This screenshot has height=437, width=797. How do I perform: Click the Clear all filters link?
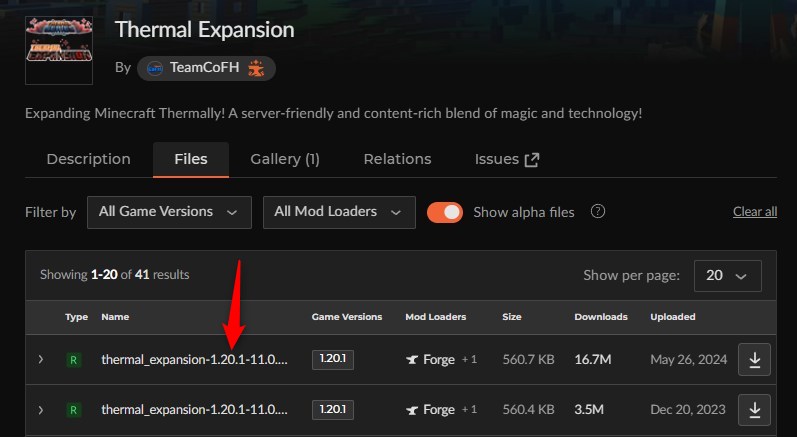coord(755,212)
